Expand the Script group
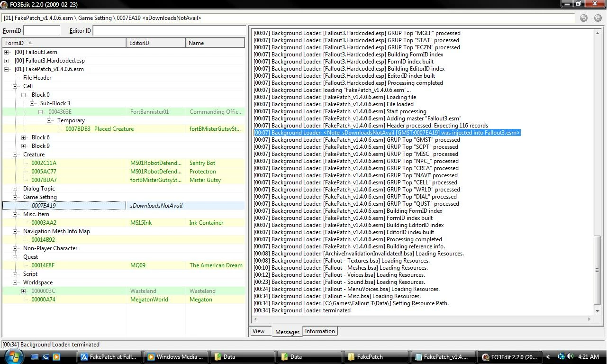Image resolution: width=607 pixels, height=364 pixels. pyautogui.click(x=15, y=274)
